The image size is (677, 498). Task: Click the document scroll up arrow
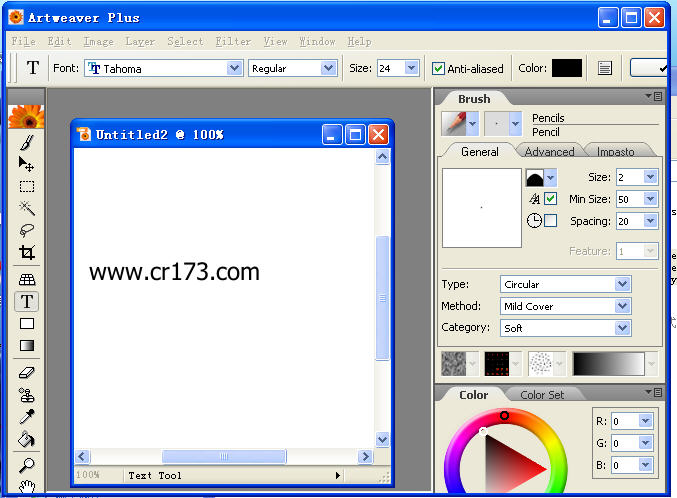point(382,157)
